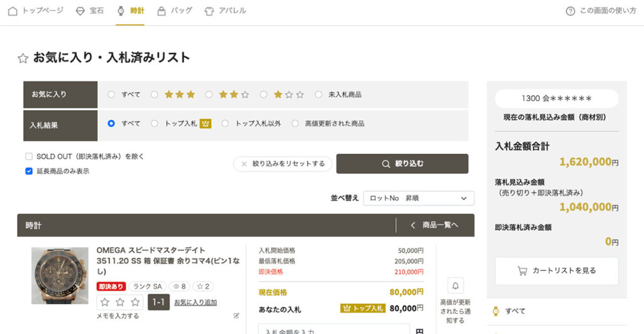This screenshot has height=334, width=644.
Task: Uncheck 延長商品のみ表示 checkbox
Action: (29, 171)
